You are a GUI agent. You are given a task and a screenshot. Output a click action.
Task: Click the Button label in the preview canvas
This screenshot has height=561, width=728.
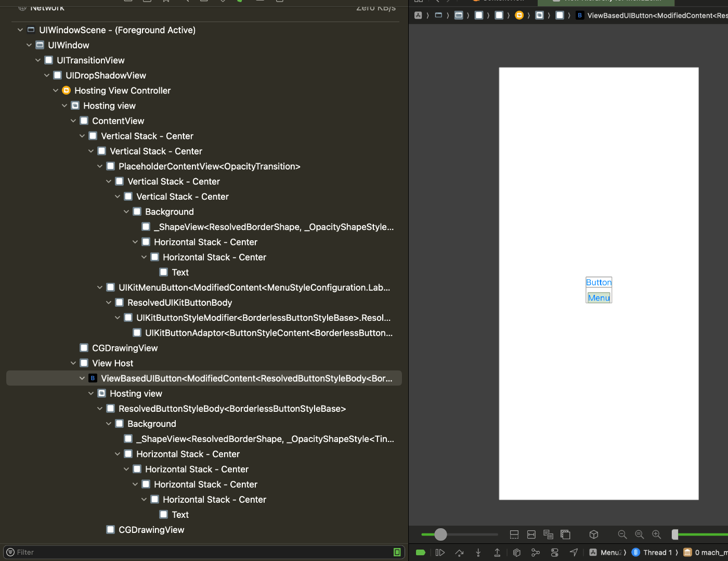tap(599, 282)
